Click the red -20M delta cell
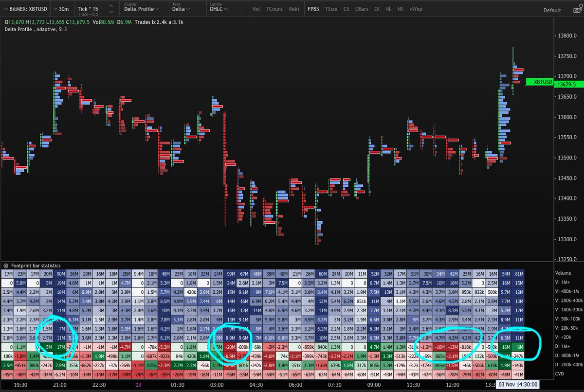The height and width of the screenshot is (392, 584). [230, 347]
